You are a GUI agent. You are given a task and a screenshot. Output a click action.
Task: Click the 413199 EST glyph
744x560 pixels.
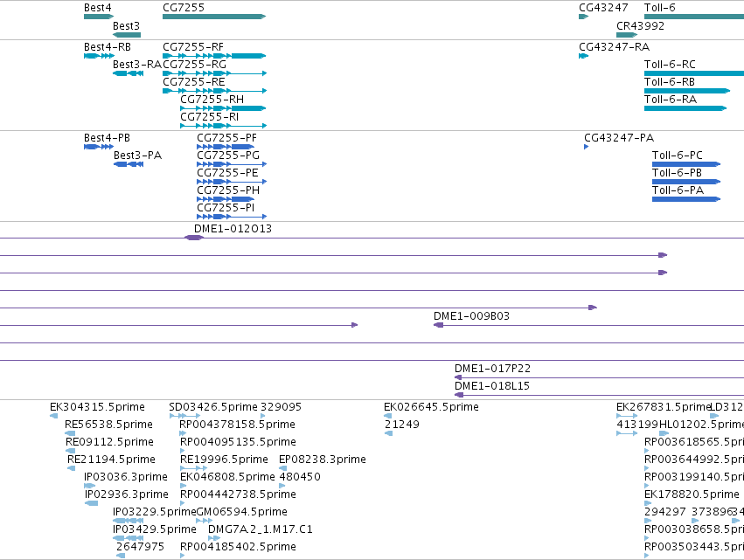(627, 433)
